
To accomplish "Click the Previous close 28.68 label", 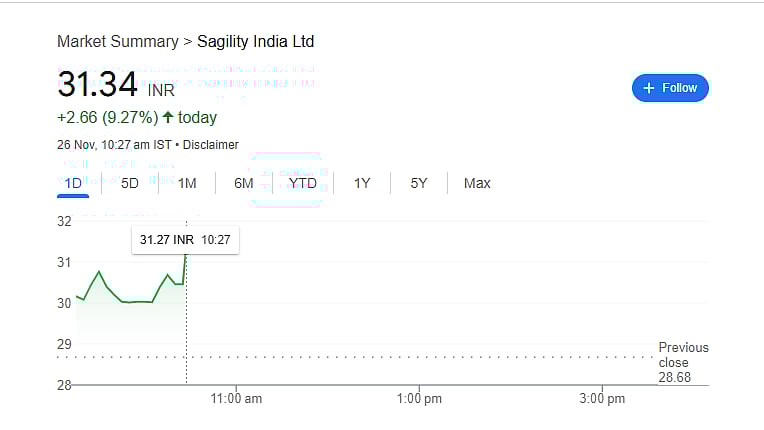I will click(x=683, y=362).
